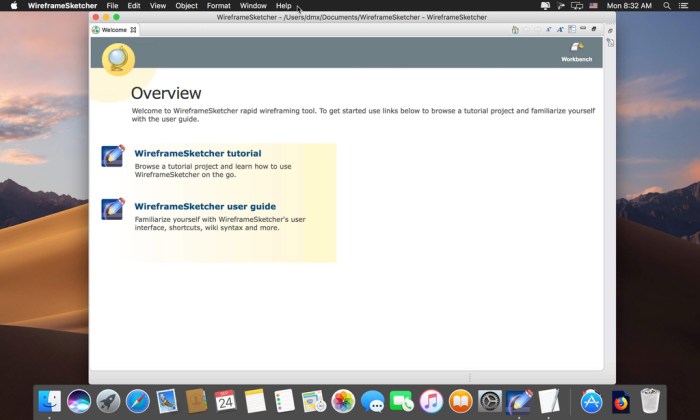
Task: Click the US flag input source icon
Action: [593, 6]
